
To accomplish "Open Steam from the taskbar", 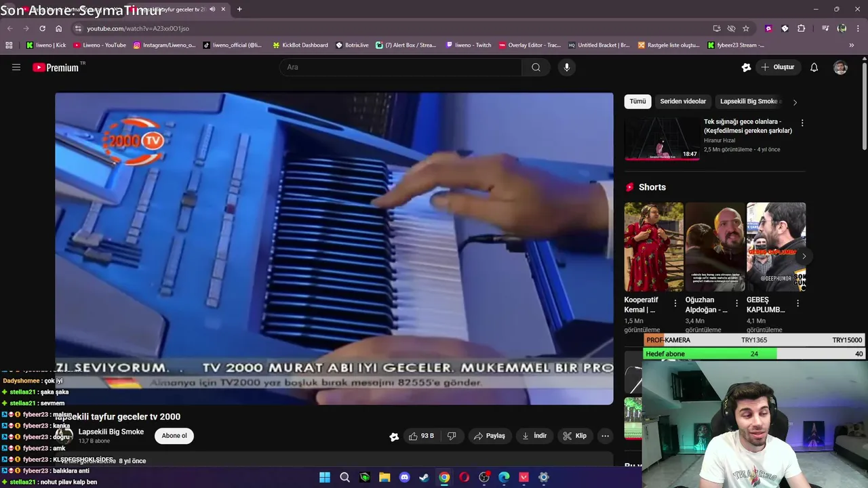I will point(424,477).
